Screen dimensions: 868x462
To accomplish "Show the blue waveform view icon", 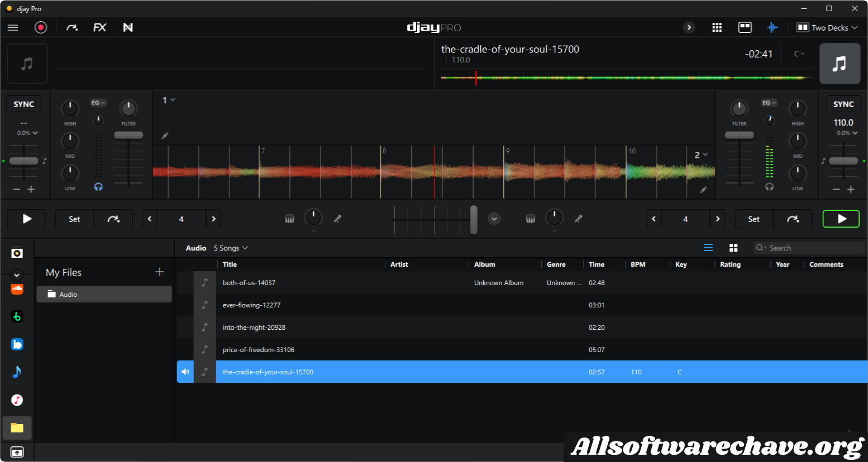I will (772, 27).
